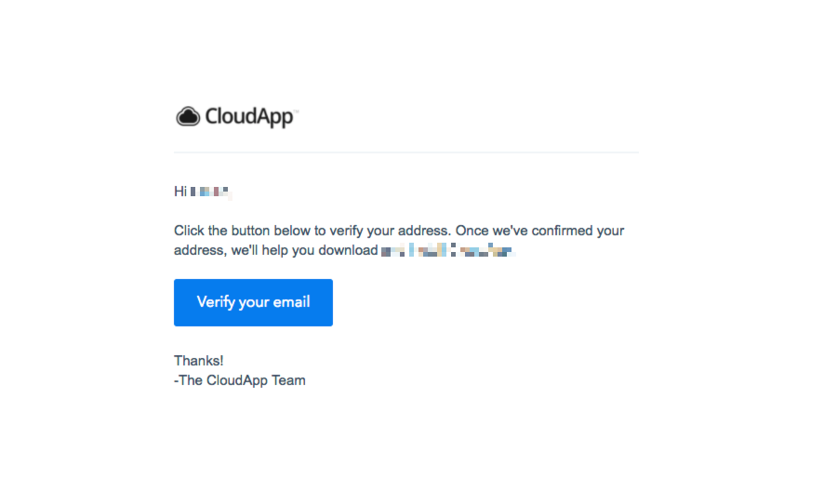Click the "Thanks!" closing line
Screen dimensions: 837x504
pyautogui.click(x=198, y=360)
